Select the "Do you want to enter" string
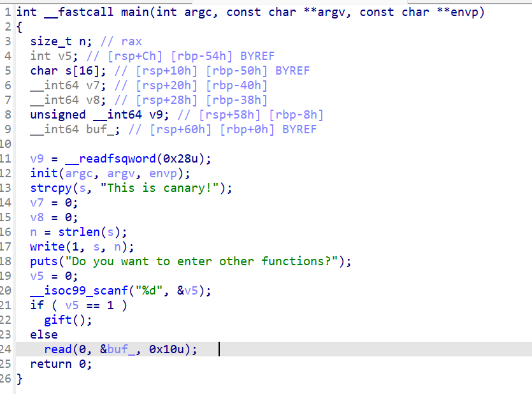 201,261
